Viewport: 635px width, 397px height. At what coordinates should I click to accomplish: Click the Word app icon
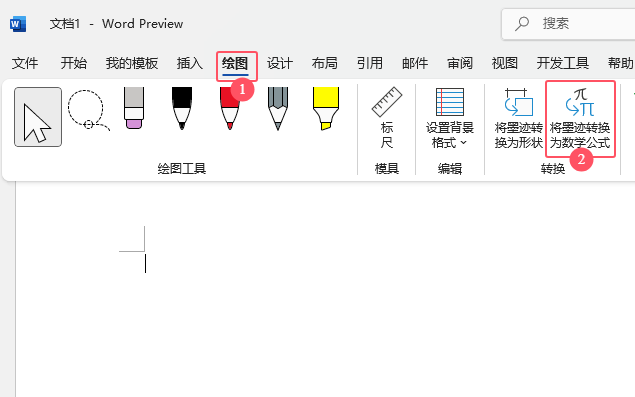click(x=18, y=24)
